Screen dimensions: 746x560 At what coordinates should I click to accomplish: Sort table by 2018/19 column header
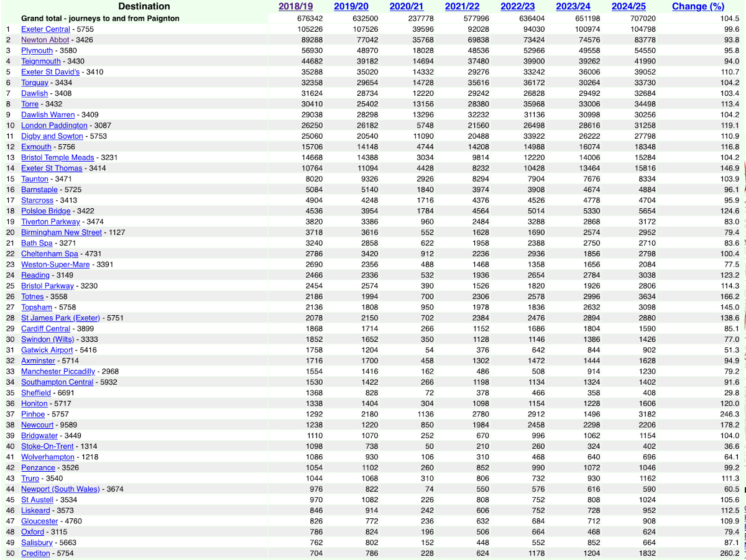(296, 6)
